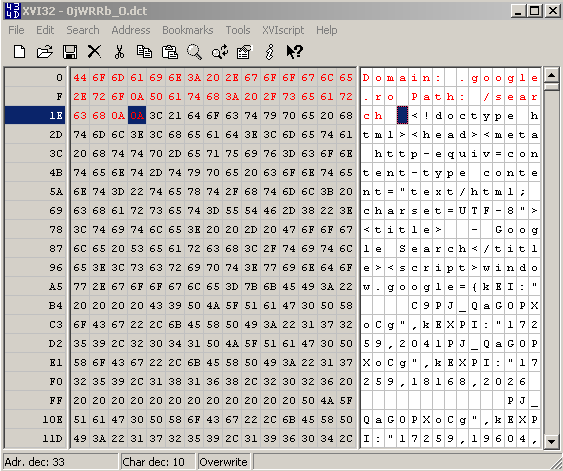Click the Find magnifier icon
563x471 pixels.
tap(194, 52)
